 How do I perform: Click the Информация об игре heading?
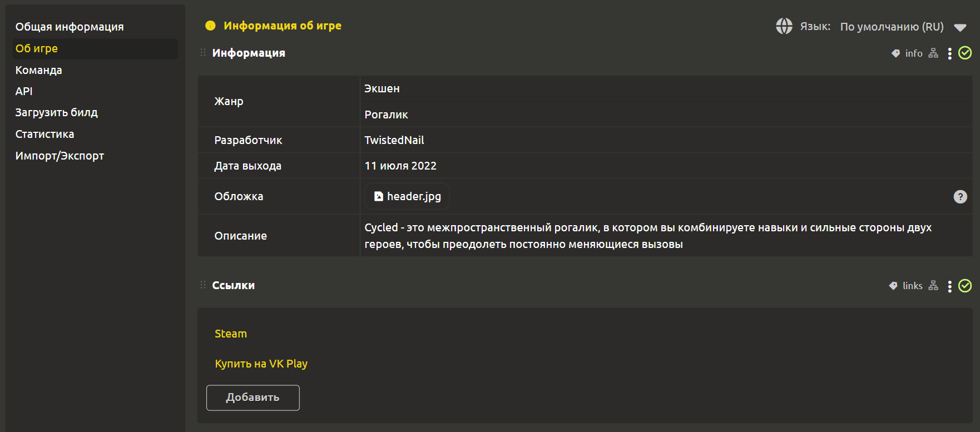point(283,26)
